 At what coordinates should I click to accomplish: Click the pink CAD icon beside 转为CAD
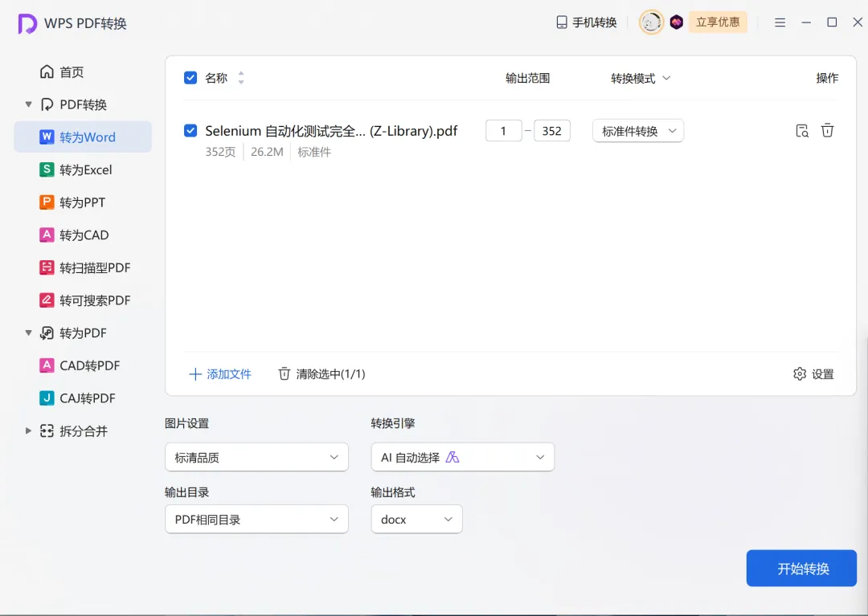tap(47, 235)
